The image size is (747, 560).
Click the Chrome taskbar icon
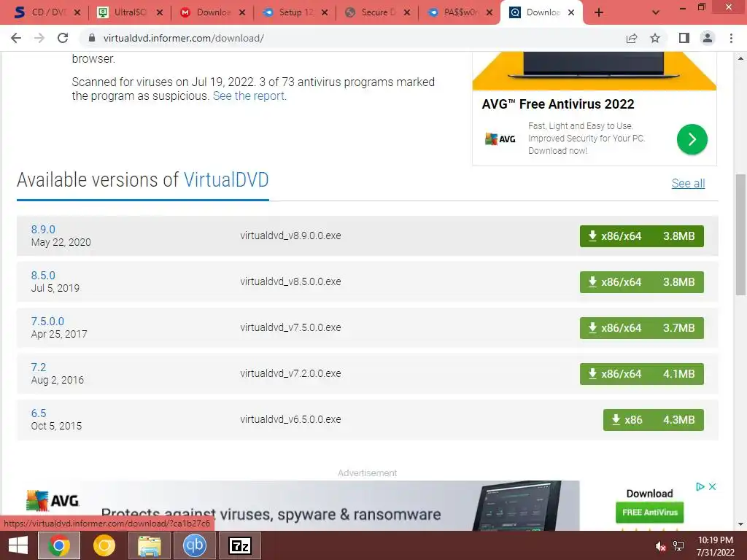[58, 545]
